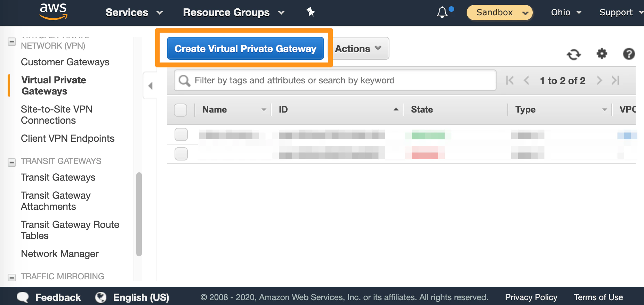This screenshot has height=305, width=644.
Task: Click the pin shortcut icon in header
Action: click(310, 12)
